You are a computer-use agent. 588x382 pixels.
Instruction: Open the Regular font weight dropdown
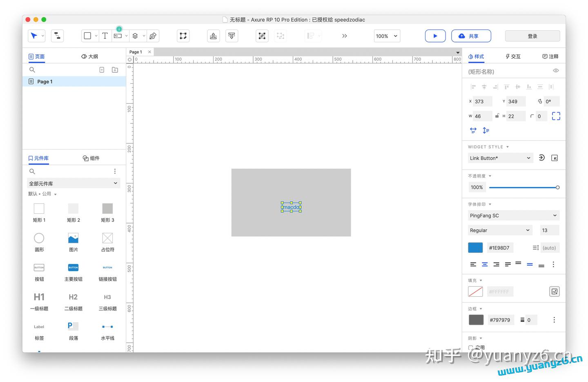tap(500, 230)
